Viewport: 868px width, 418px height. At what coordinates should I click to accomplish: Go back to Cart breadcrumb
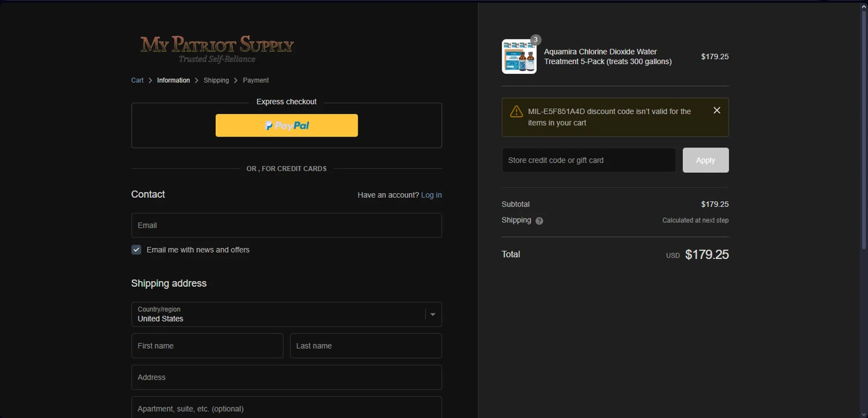137,80
